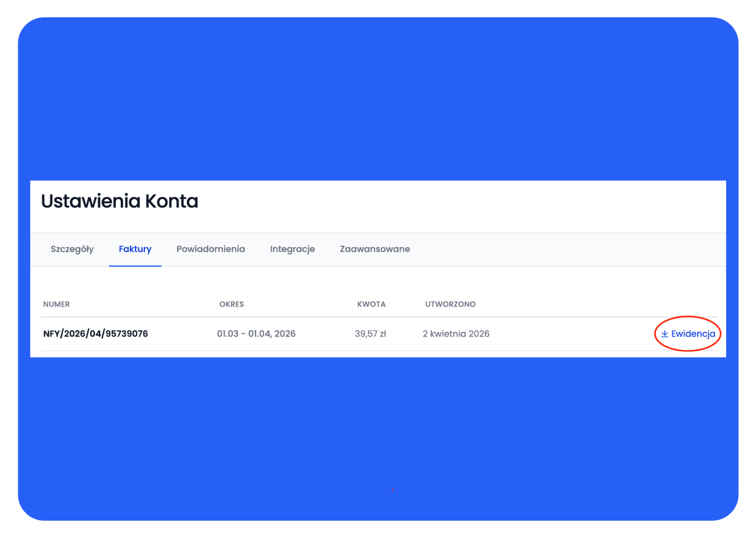The image size is (756, 538).
Task: Click the amount 39,57 zł
Action: coord(370,334)
